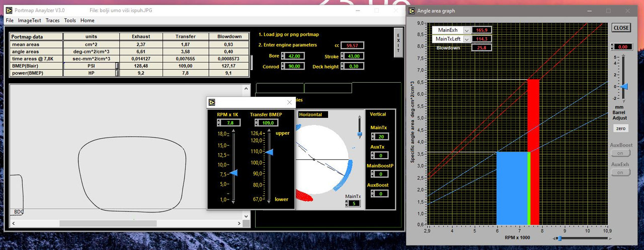
Task: Click the Transfer BMEP slider handle
Action: (x=270, y=152)
